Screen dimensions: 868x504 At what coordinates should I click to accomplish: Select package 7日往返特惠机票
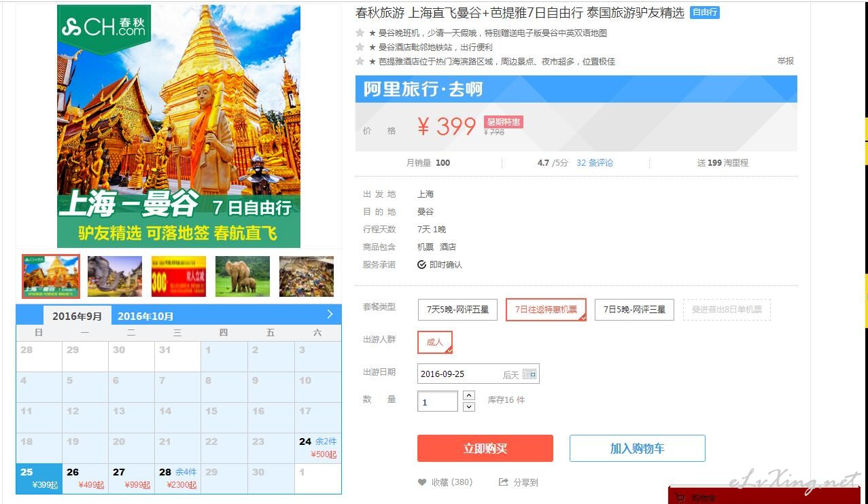pos(546,310)
